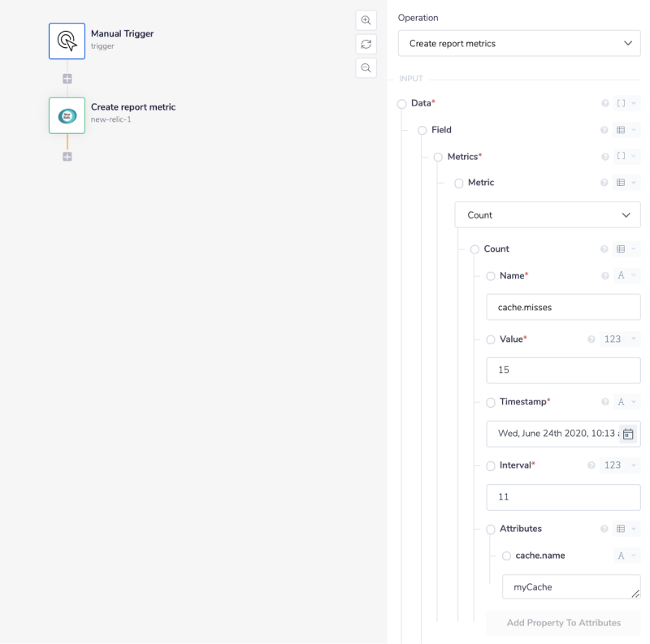Expand the Count metric type dropdown

pyautogui.click(x=548, y=215)
